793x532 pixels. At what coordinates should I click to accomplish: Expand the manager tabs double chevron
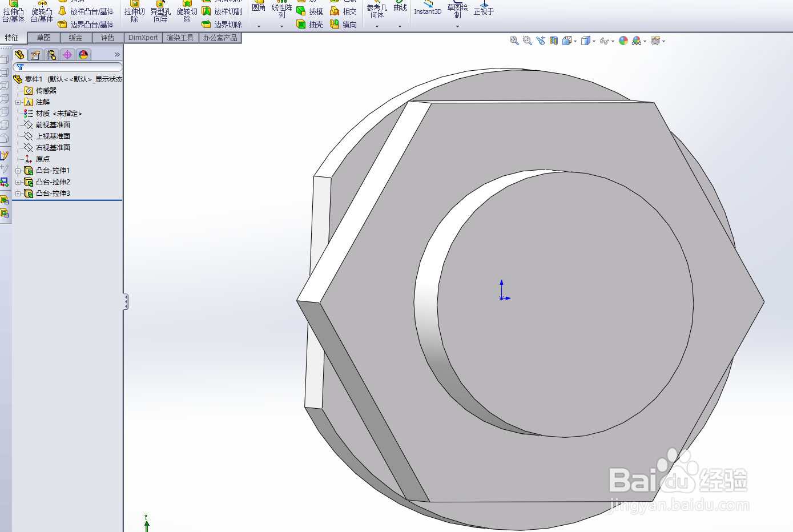(117, 55)
